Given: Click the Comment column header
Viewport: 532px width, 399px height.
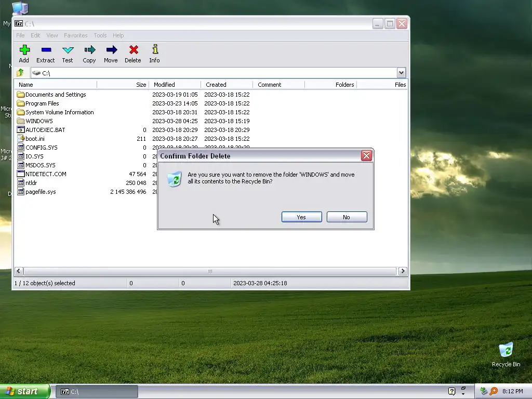Looking at the screenshot, I should 279,85.
